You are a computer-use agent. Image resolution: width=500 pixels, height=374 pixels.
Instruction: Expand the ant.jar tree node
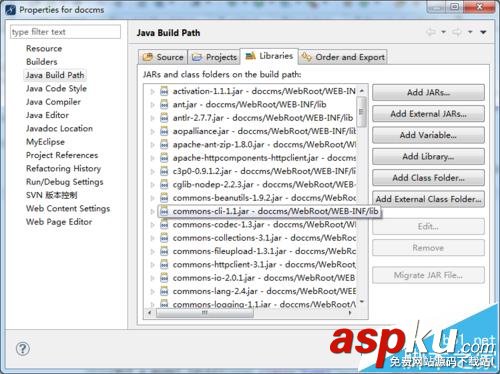pos(153,105)
